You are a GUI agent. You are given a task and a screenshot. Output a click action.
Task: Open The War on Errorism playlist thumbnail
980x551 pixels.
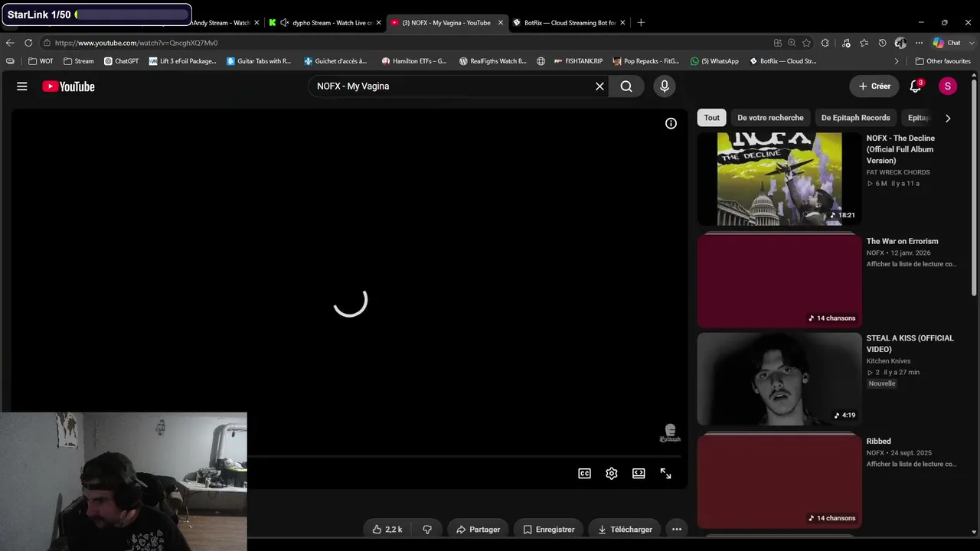coord(779,282)
